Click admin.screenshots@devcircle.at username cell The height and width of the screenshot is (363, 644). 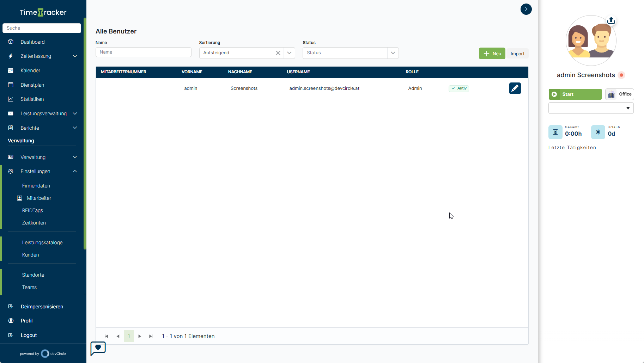point(324,88)
